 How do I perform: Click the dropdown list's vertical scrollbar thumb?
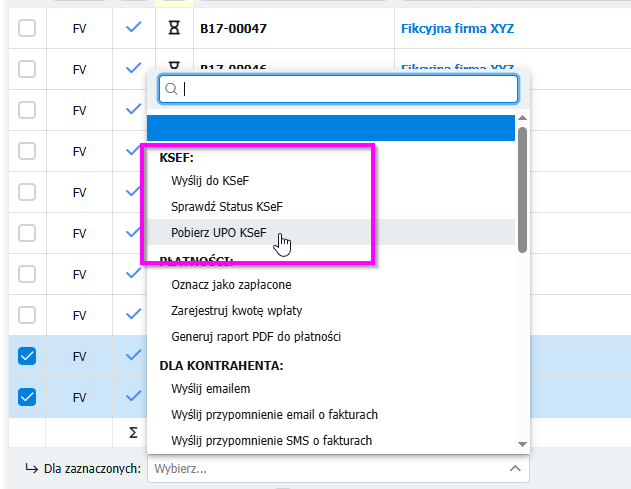coord(522,190)
